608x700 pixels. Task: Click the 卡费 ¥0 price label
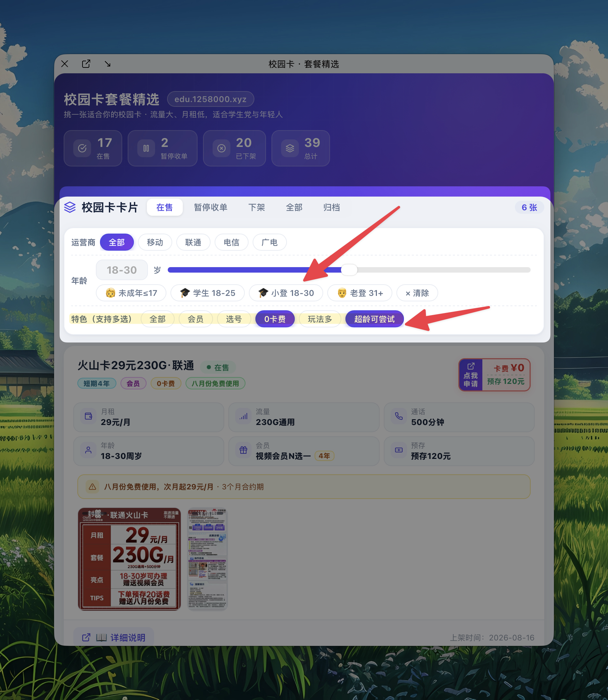click(509, 368)
